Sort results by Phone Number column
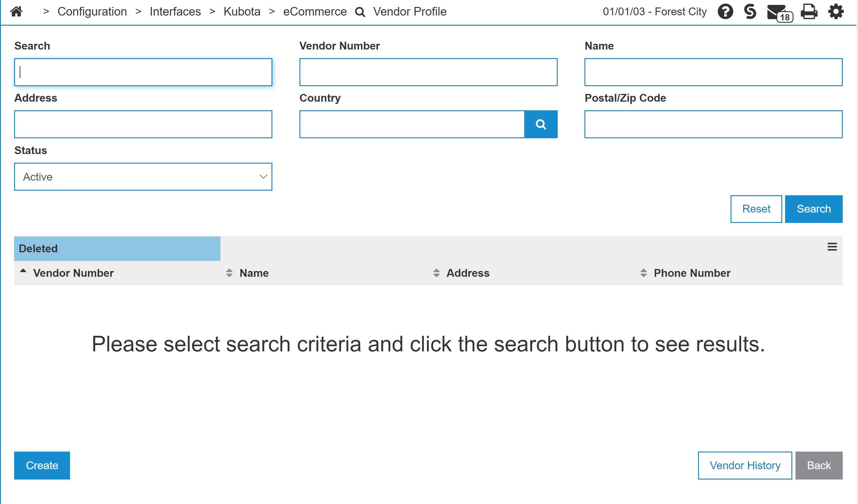The width and height of the screenshot is (858, 504). pyautogui.click(x=643, y=273)
